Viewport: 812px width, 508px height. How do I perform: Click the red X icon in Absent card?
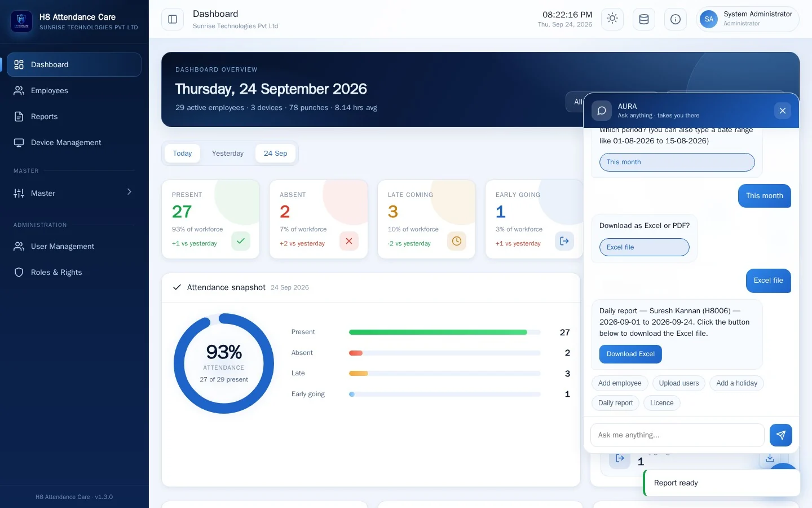(349, 241)
